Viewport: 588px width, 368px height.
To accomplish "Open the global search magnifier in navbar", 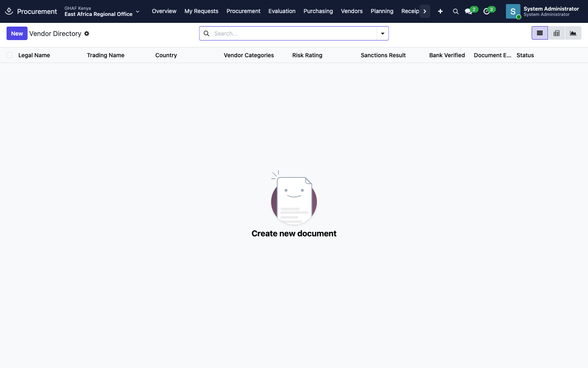I will pos(456,11).
